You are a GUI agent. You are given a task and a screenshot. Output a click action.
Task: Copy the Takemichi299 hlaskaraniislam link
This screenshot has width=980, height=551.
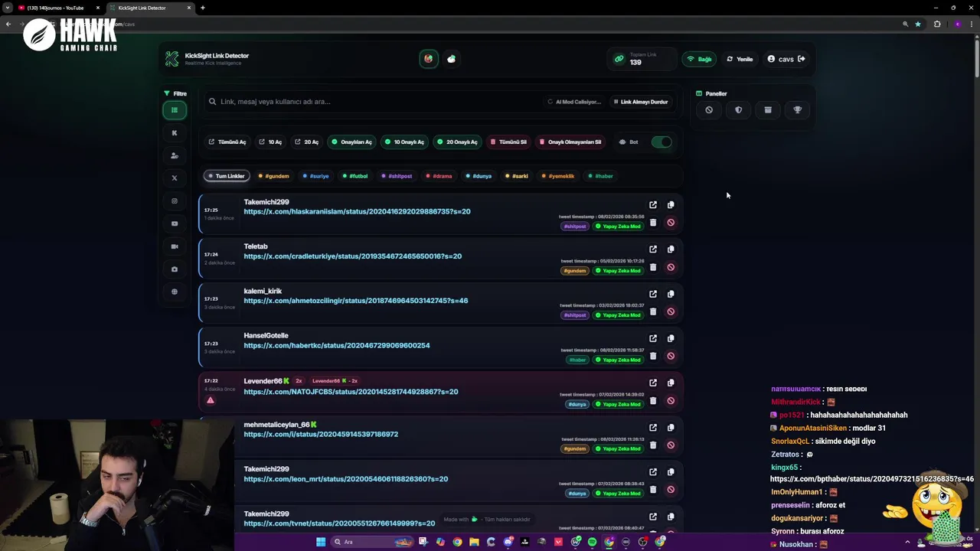point(671,205)
